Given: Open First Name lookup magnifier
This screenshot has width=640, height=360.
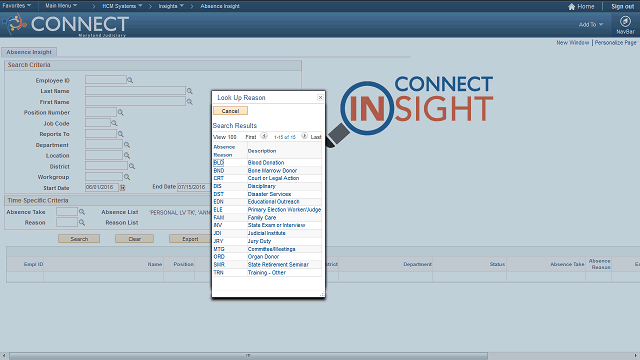Looking at the screenshot, I should tap(189, 102).
